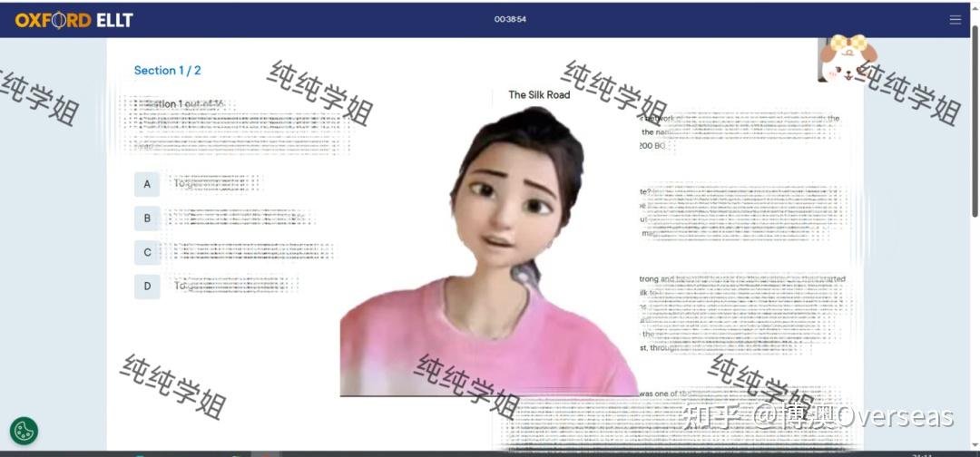Click the page vertical scrollbar thumb
This screenshot has width=980, height=457.
(975, 122)
